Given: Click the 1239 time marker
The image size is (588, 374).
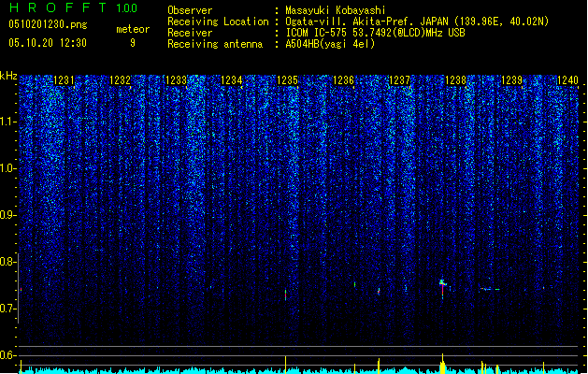Looking at the screenshot, I should coord(512,80).
